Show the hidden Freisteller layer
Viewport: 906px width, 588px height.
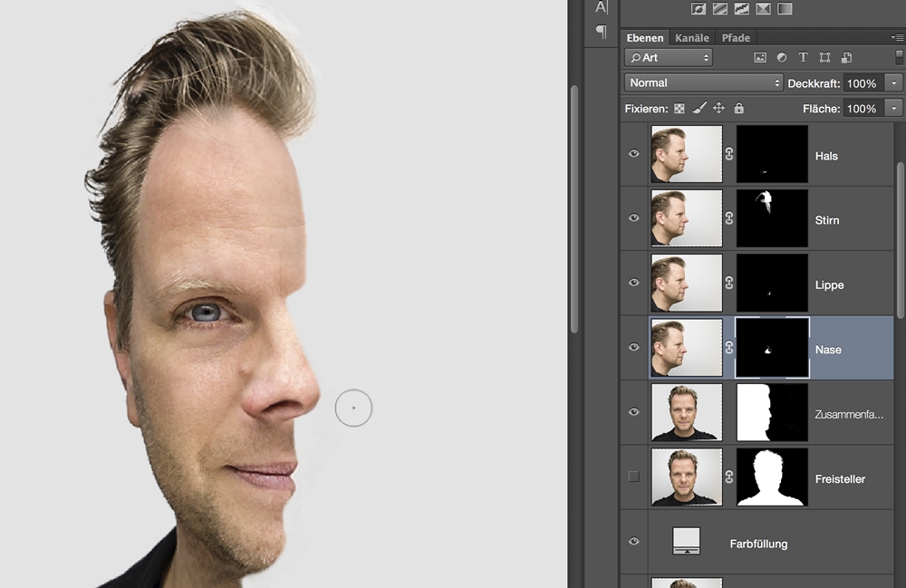click(634, 477)
